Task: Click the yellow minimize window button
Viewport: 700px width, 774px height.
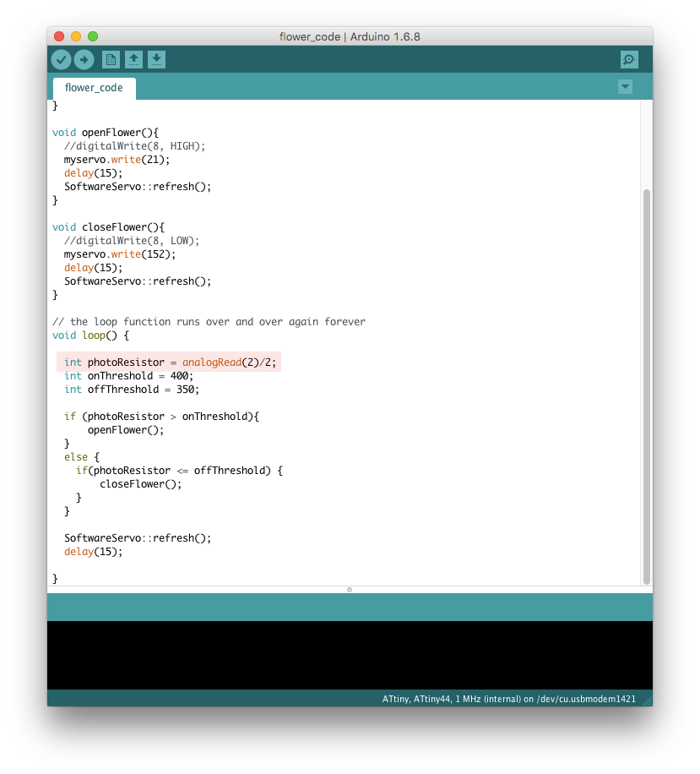Action: pos(76,36)
